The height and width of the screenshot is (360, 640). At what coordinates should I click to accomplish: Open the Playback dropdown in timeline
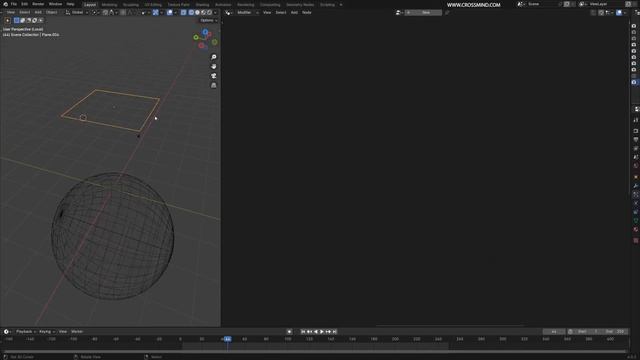pyautogui.click(x=26, y=332)
